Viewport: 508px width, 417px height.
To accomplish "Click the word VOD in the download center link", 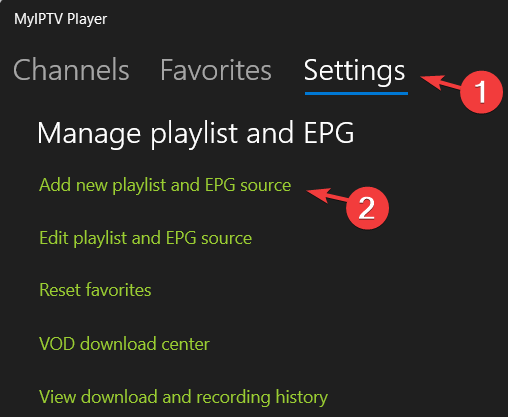I will click(57, 344).
